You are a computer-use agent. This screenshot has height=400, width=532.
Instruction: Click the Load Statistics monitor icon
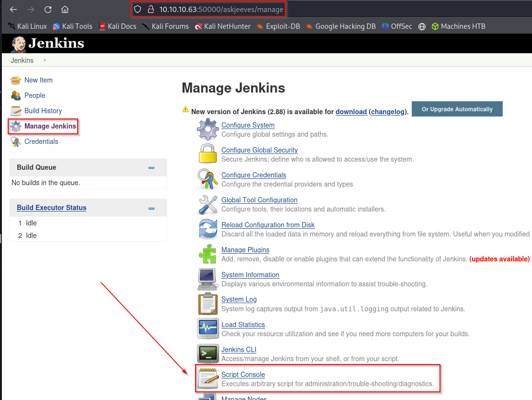point(208,329)
